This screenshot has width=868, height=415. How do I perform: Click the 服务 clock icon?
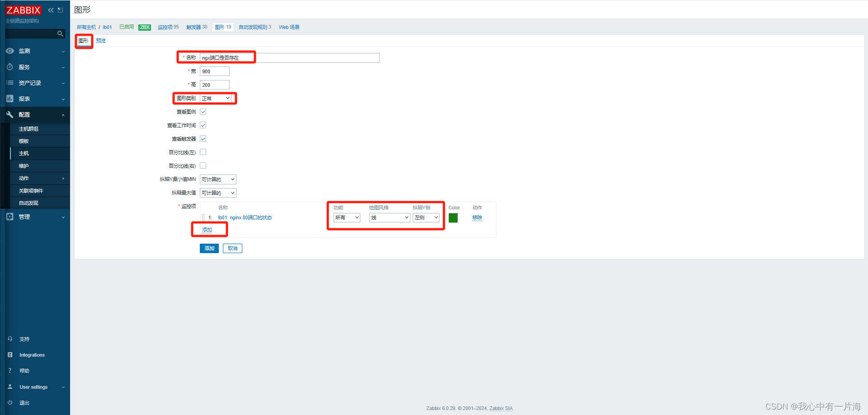click(x=9, y=67)
